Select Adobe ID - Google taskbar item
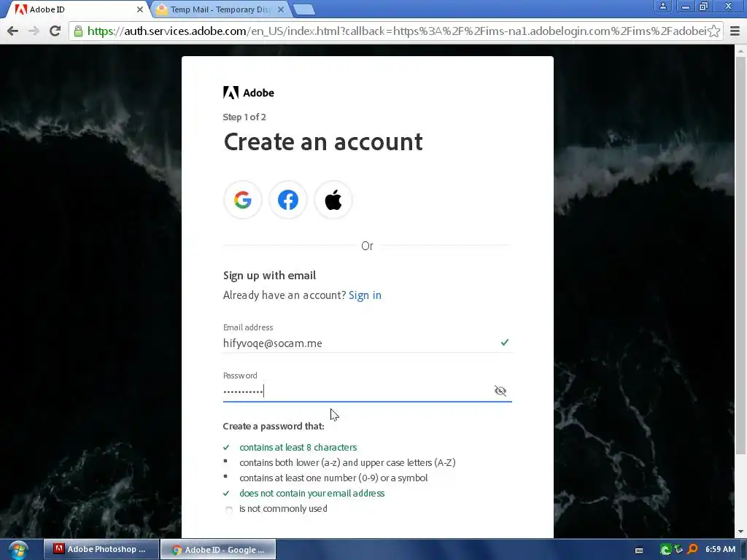Screen dimensions: 747x560 pos(218,550)
